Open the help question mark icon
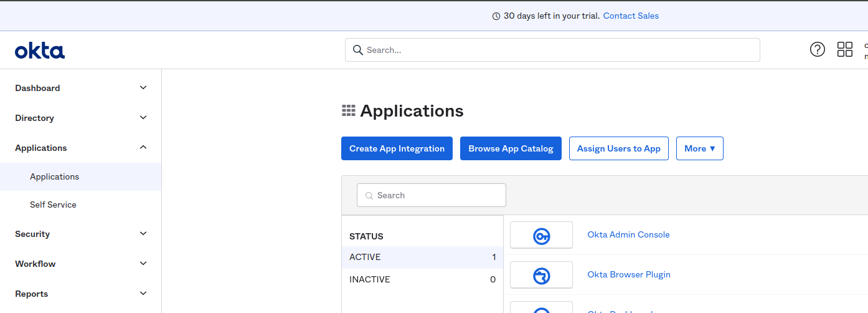This screenshot has width=868, height=313. [x=818, y=50]
